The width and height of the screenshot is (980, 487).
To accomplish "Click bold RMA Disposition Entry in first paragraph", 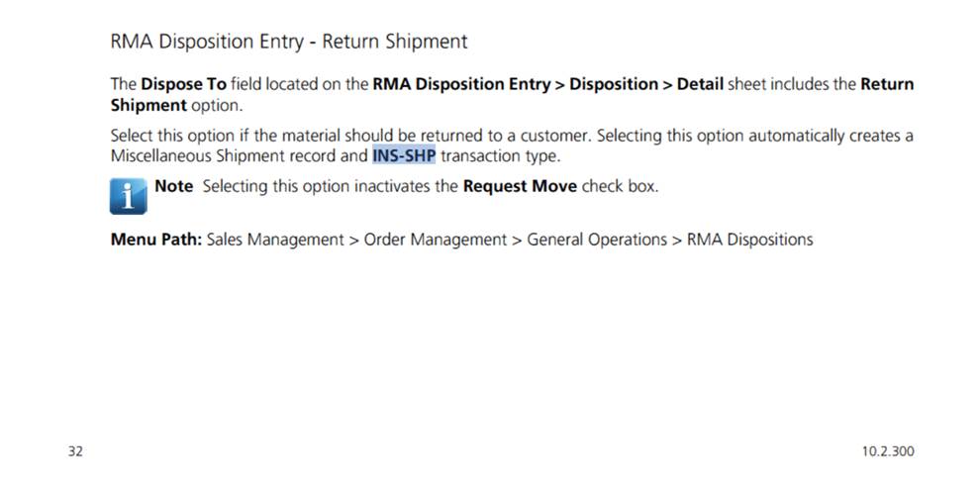I will tap(461, 84).
